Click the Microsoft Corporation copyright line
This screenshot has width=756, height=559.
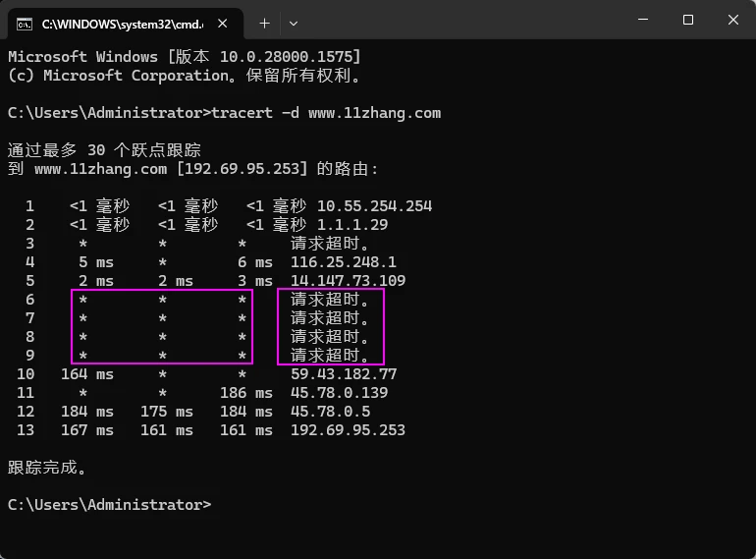tap(185, 76)
